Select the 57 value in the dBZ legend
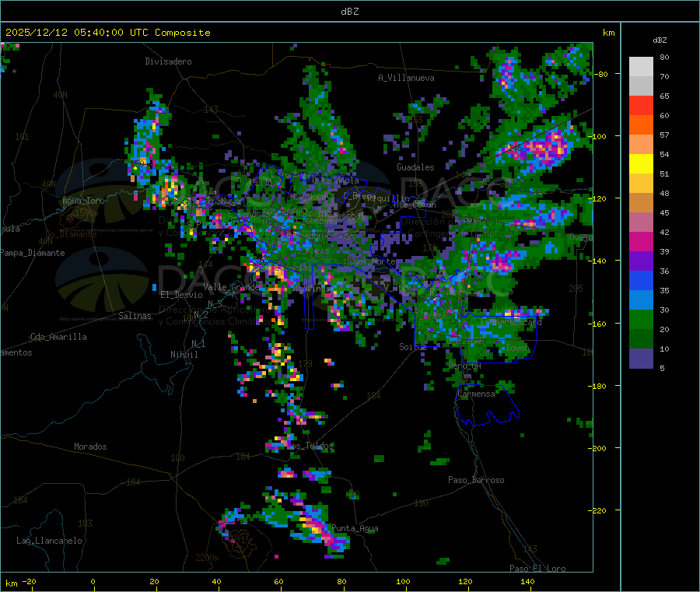This screenshot has height=592, width=700. click(664, 135)
